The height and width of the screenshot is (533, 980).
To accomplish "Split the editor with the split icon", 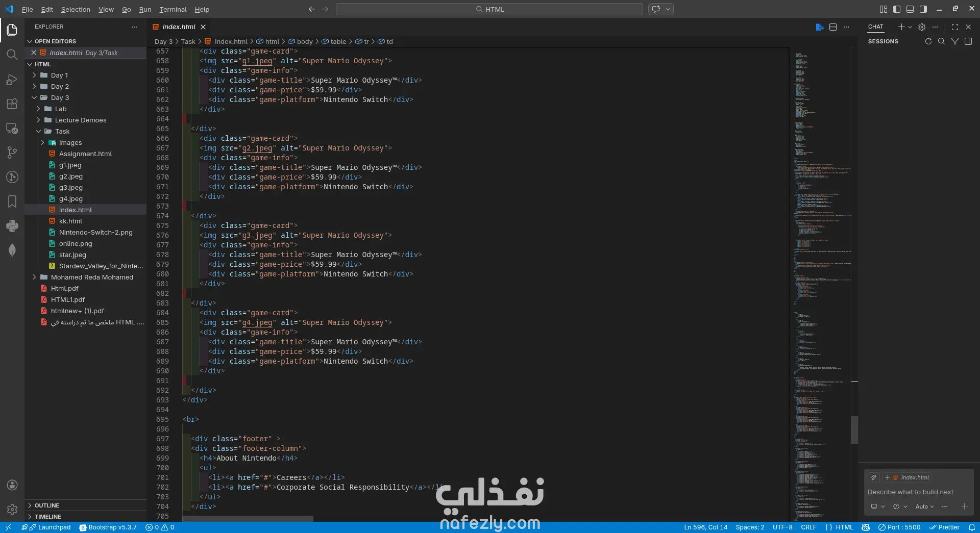I will pos(833,27).
